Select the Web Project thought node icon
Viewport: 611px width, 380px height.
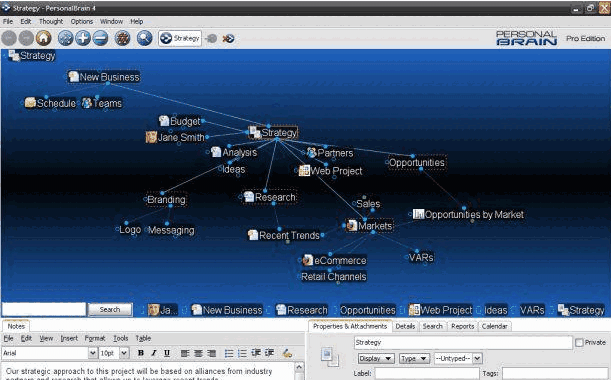point(304,170)
